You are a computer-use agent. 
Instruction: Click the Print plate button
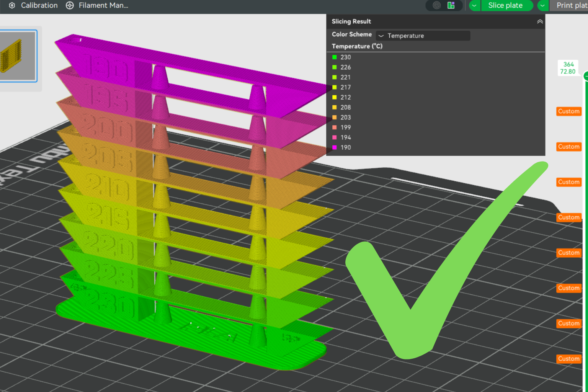click(x=569, y=5)
